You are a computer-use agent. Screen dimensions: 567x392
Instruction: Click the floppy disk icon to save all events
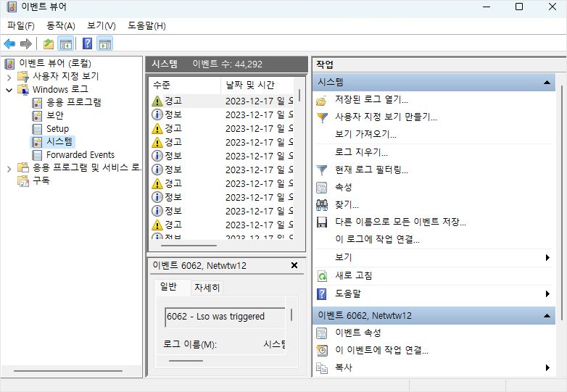click(x=323, y=222)
